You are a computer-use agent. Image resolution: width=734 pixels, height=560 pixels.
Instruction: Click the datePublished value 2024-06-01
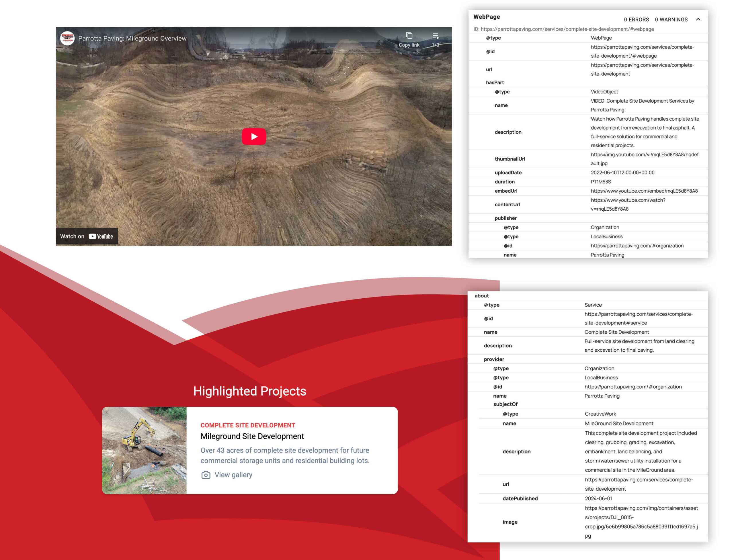(598, 499)
